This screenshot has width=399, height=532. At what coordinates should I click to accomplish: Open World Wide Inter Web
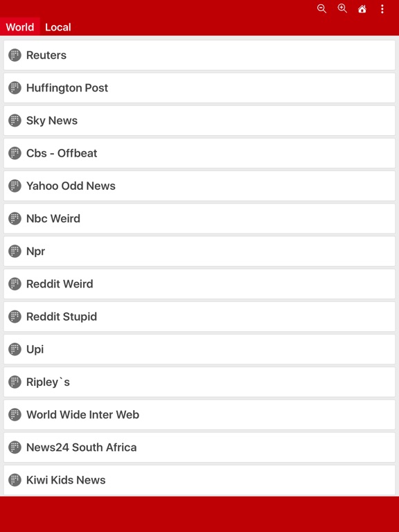(x=199, y=415)
